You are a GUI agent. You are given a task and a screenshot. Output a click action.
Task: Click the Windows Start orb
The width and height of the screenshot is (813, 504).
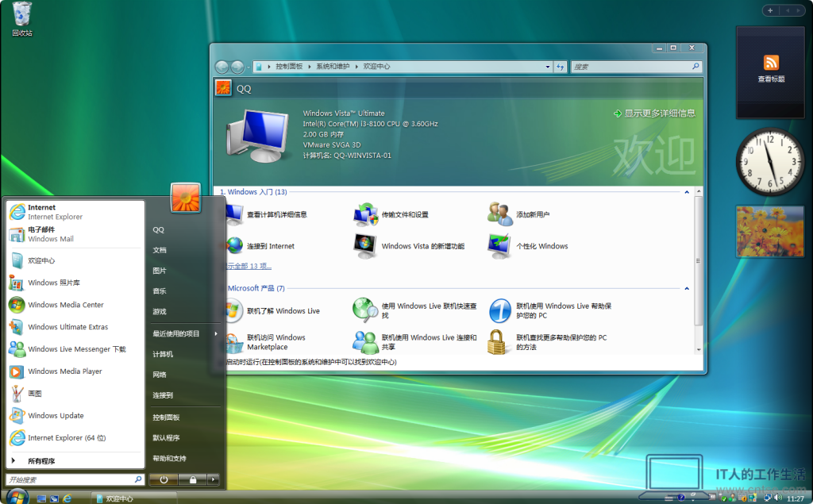[x=17, y=497]
